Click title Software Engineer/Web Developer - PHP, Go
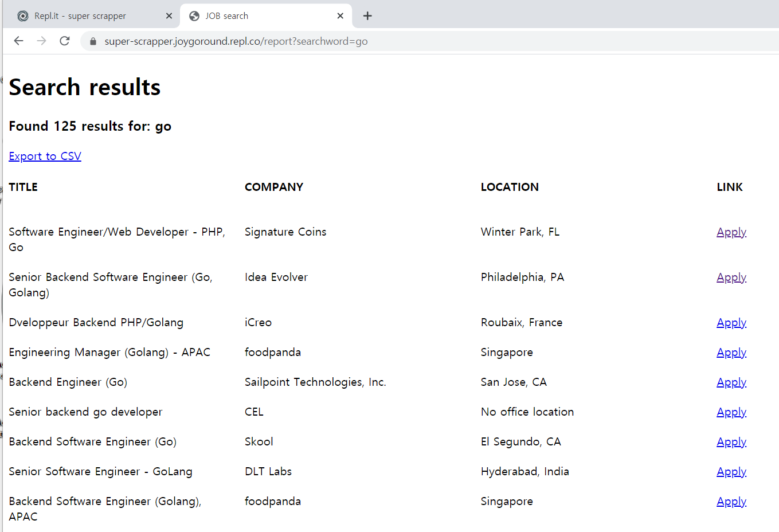779x532 pixels. click(x=117, y=239)
